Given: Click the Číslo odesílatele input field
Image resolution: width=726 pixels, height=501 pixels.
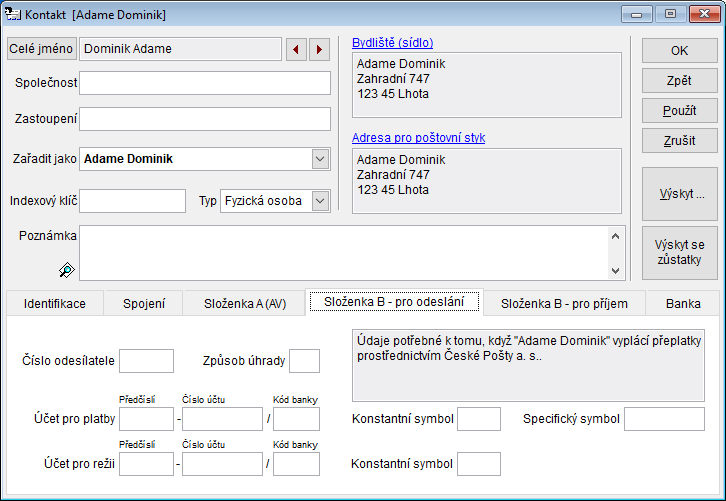Looking at the screenshot, I should pyautogui.click(x=146, y=361).
